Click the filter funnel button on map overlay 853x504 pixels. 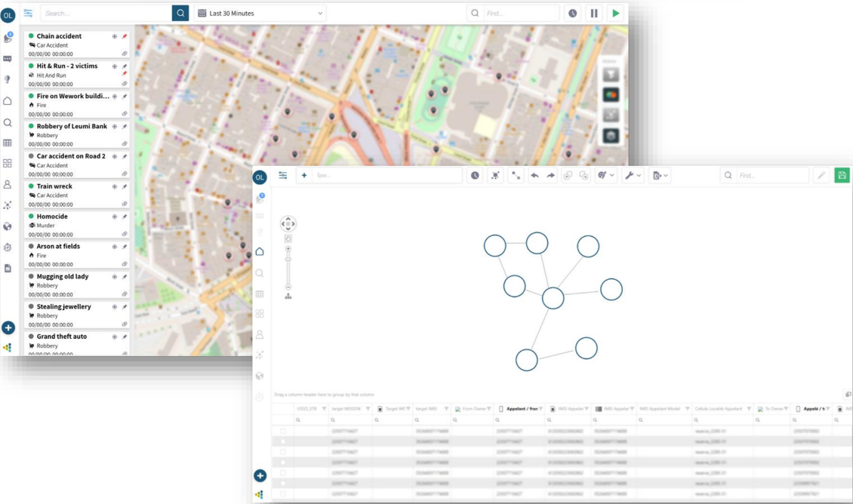[611, 75]
